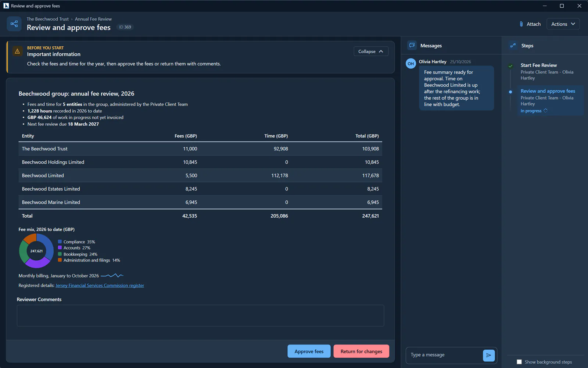Click into the Reviewer Comments box
588x368 pixels.
[200, 315]
